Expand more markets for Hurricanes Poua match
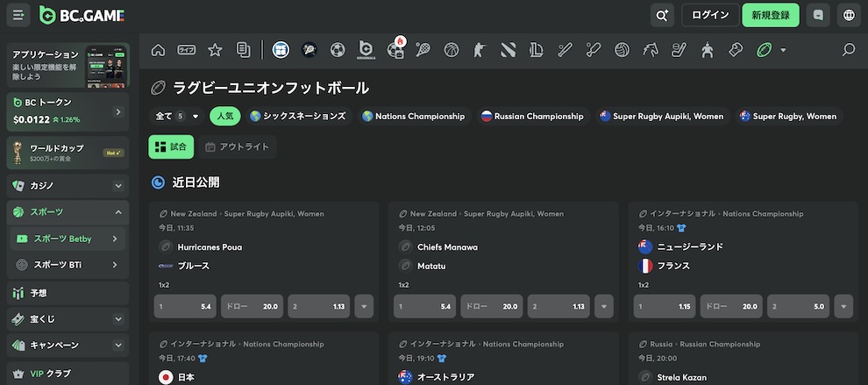This screenshot has height=385, width=868. [x=364, y=306]
